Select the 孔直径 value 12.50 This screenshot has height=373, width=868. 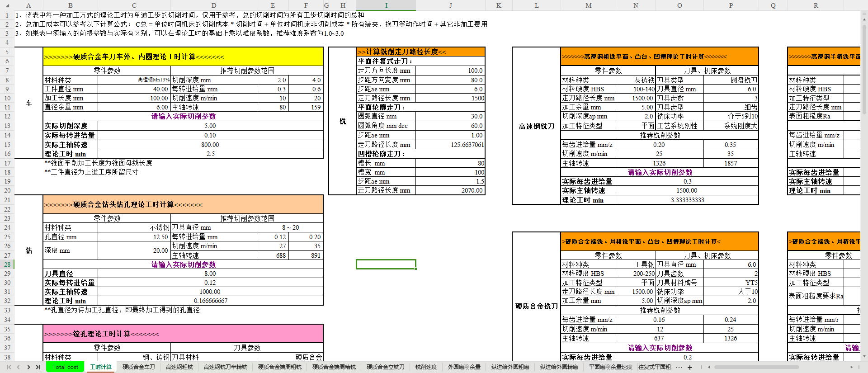click(134, 236)
